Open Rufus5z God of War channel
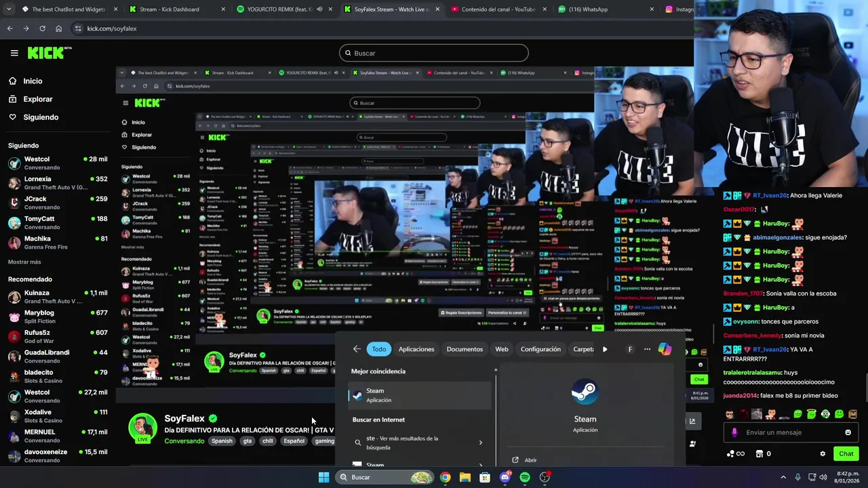The image size is (868, 488). pyautogui.click(x=58, y=337)
